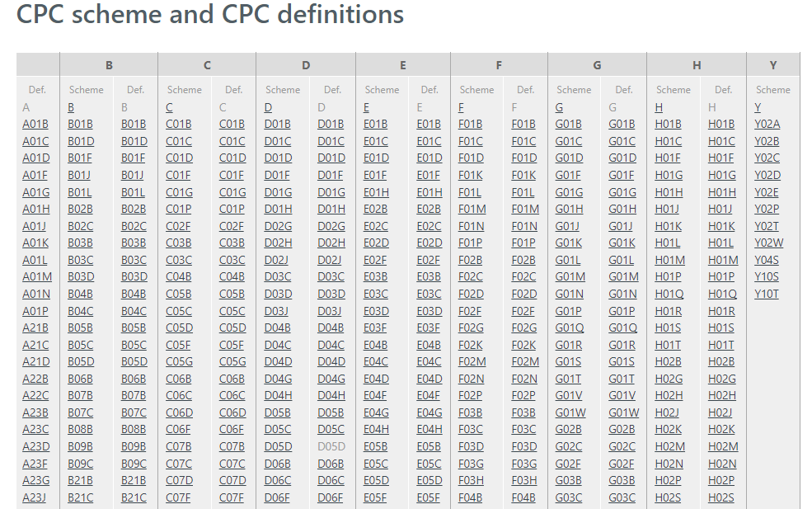
Task: Open F04B in the F Def. column
Action: [523, 497]
